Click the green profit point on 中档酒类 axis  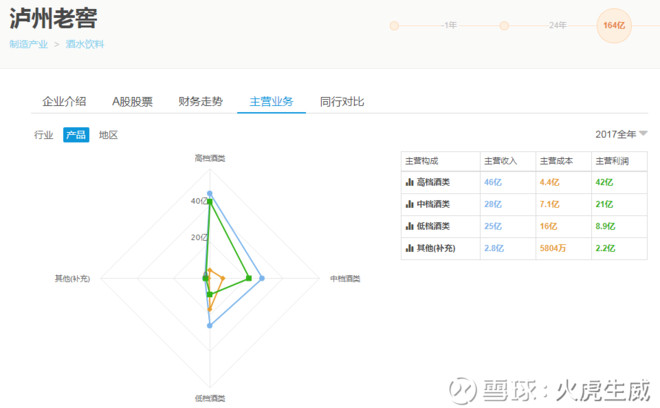(x=249, y=278)
